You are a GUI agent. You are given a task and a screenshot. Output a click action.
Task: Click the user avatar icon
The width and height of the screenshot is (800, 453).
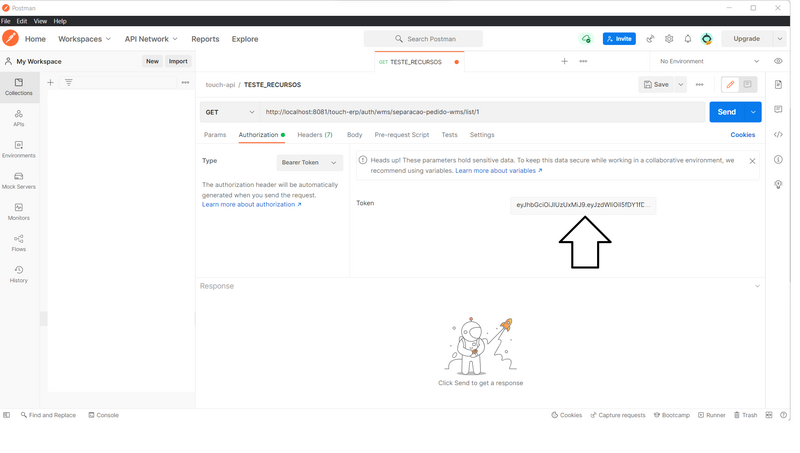(x=707, y=39)
